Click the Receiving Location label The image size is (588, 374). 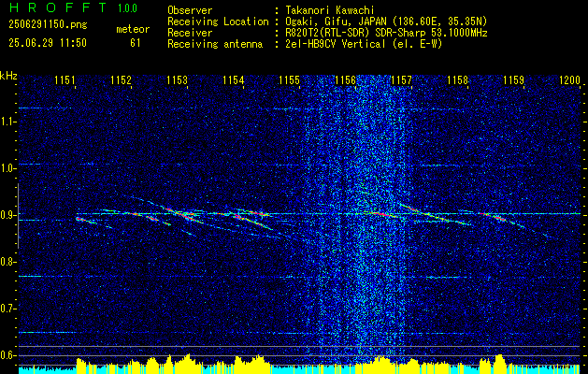coord(218,22)
